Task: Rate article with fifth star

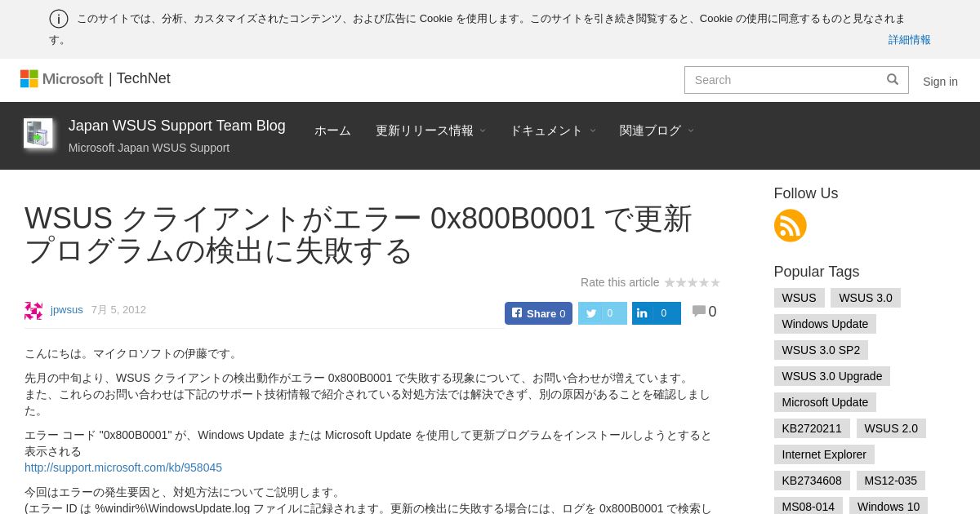Action: click(715, 282)
